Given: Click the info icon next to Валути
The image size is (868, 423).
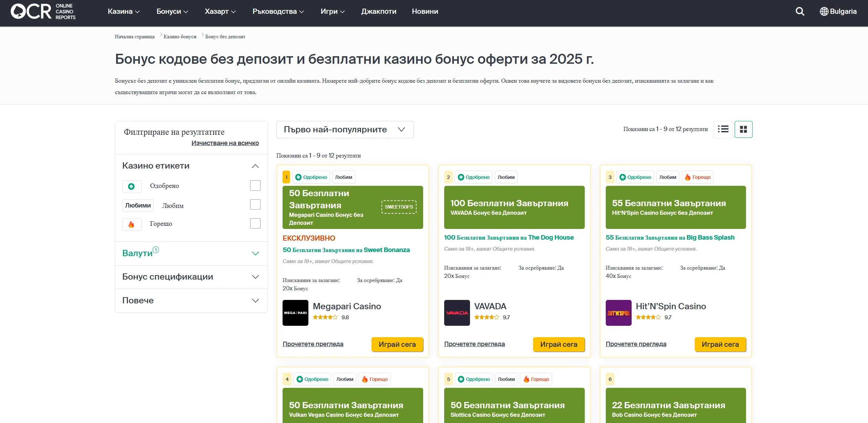Looking at the screenshot, I should coord(156,250).
